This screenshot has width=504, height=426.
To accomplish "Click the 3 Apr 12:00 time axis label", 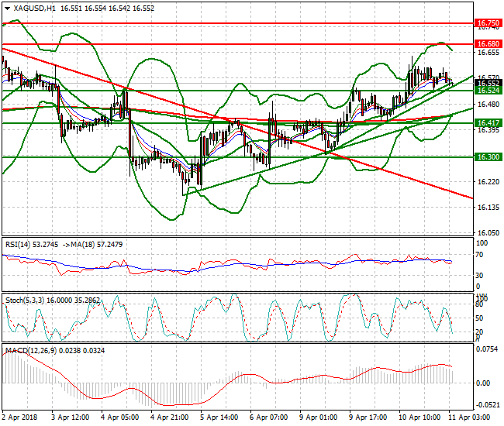I will click(70, 417).
